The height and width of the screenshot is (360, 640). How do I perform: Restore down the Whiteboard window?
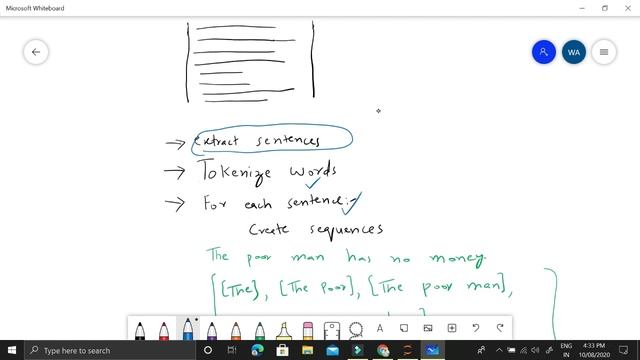point(605,8)
